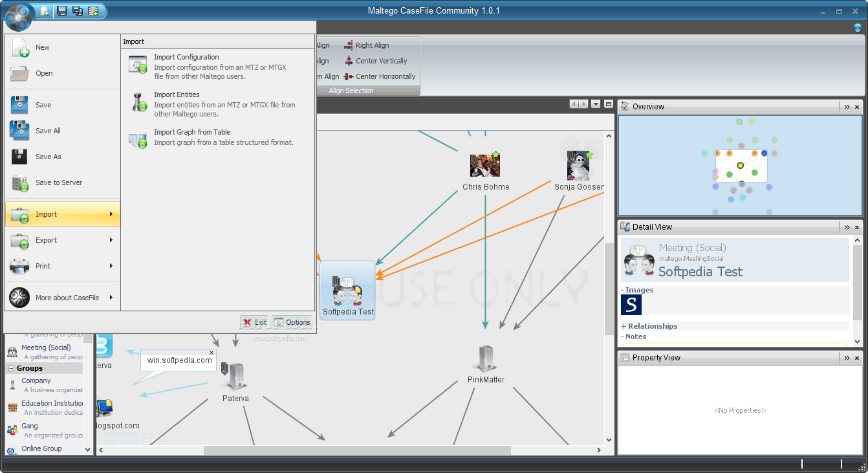Select Save to Server in the menu
Screen dimensions: 868x473
[x=63, y=182]
